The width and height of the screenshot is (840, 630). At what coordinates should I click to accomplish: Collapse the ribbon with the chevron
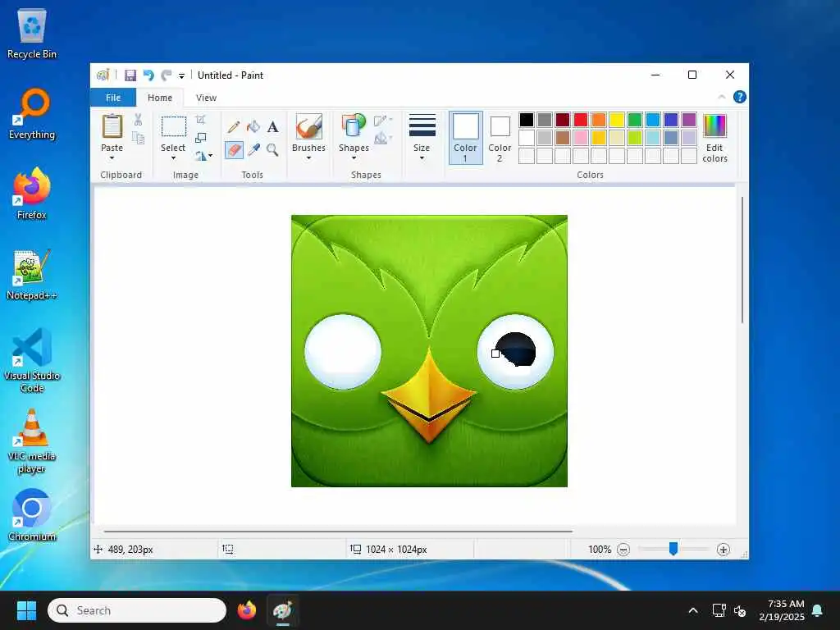coord(722,97)
